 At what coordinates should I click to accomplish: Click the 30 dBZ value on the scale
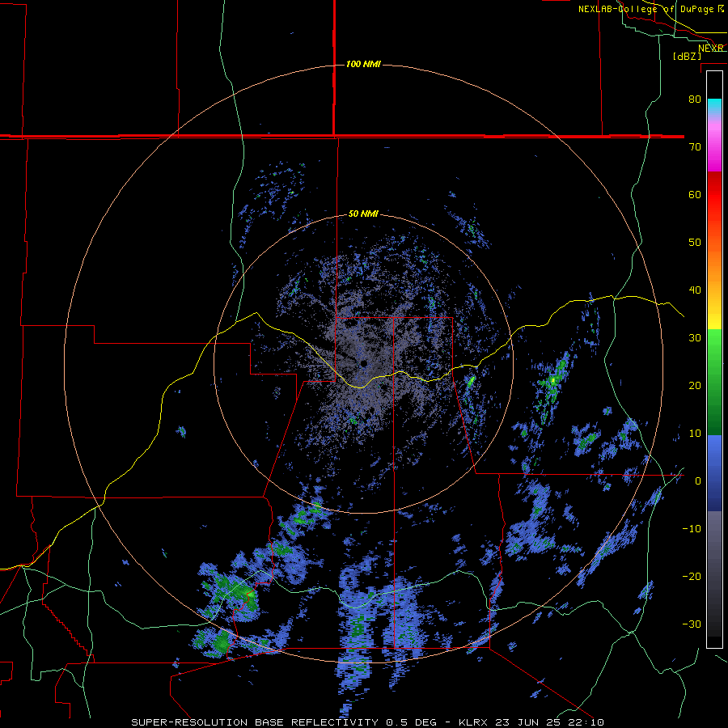[x=695, y=338]
